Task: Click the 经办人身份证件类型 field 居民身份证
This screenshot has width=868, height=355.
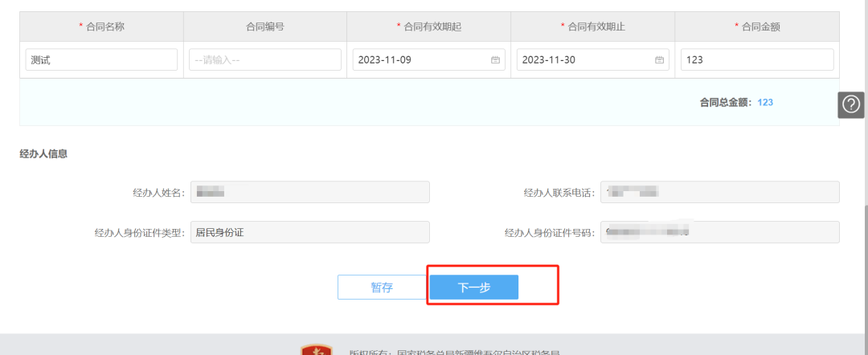Action: tap(310, 232)
